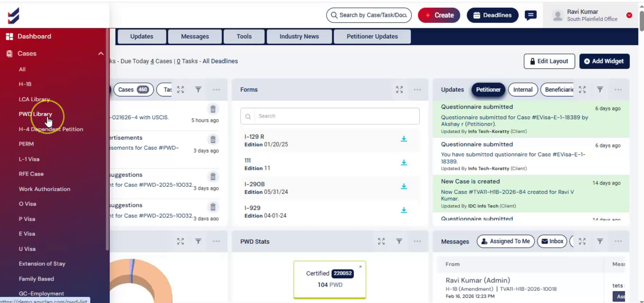Viewport: 644px width, 303px height.
Task: Expand the Cases widget to fullscreen
Action: [180, 90]
